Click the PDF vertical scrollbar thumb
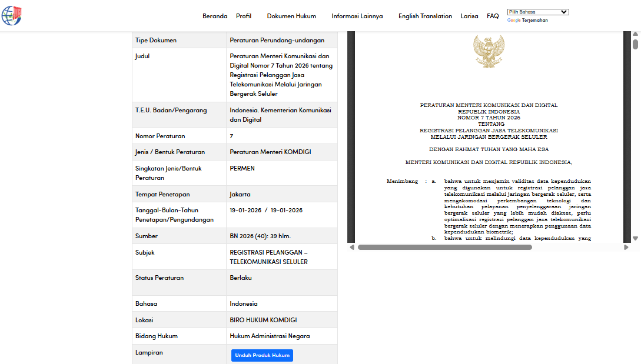641x364 pixels. tap(635, 44)
